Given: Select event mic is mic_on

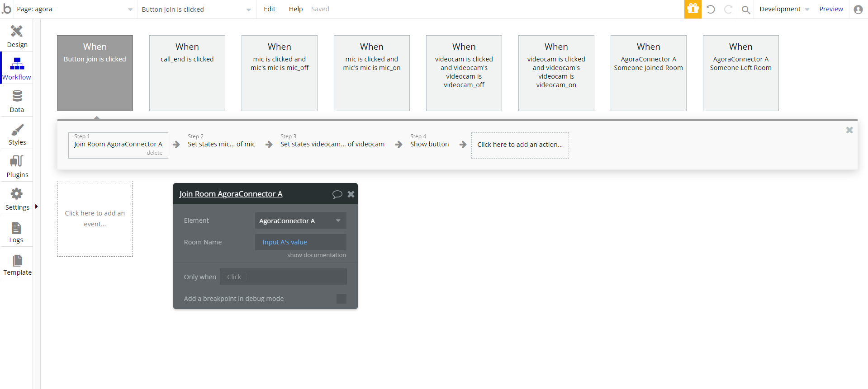Looking at the screenshot, I should pyautogui.click(x=372, y=73).
